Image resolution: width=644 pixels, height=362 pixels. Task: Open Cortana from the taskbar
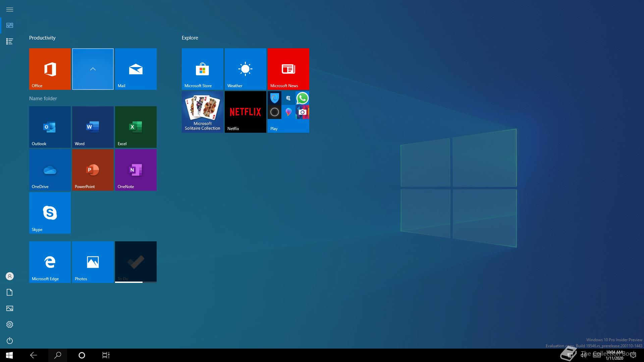(82, 355)
